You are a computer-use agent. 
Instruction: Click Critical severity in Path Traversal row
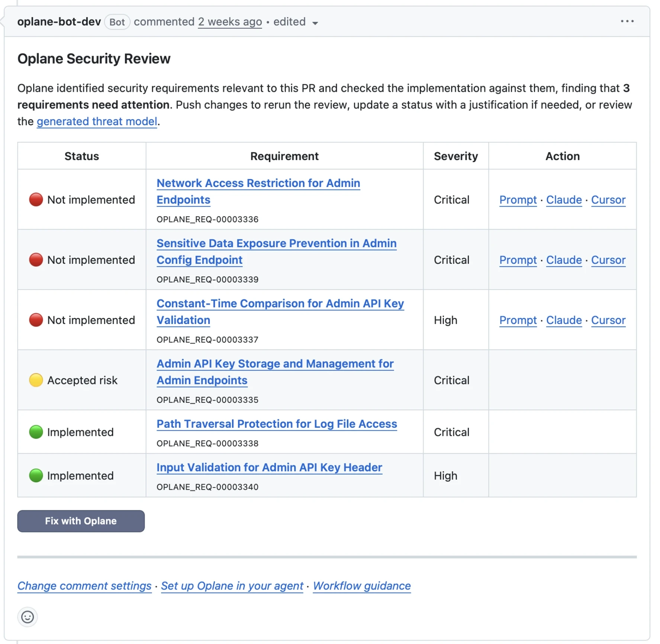[452, 432]
